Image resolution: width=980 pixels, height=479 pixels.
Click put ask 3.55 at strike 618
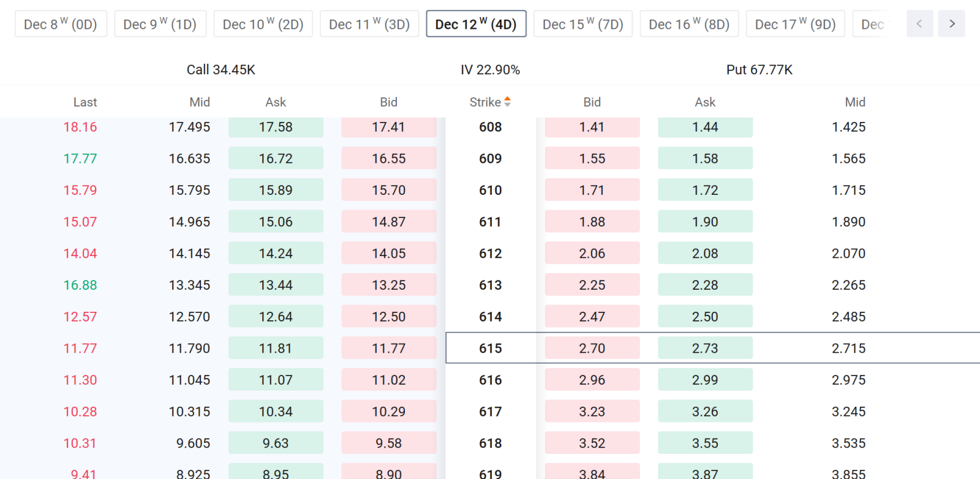[x=705, y=443]
